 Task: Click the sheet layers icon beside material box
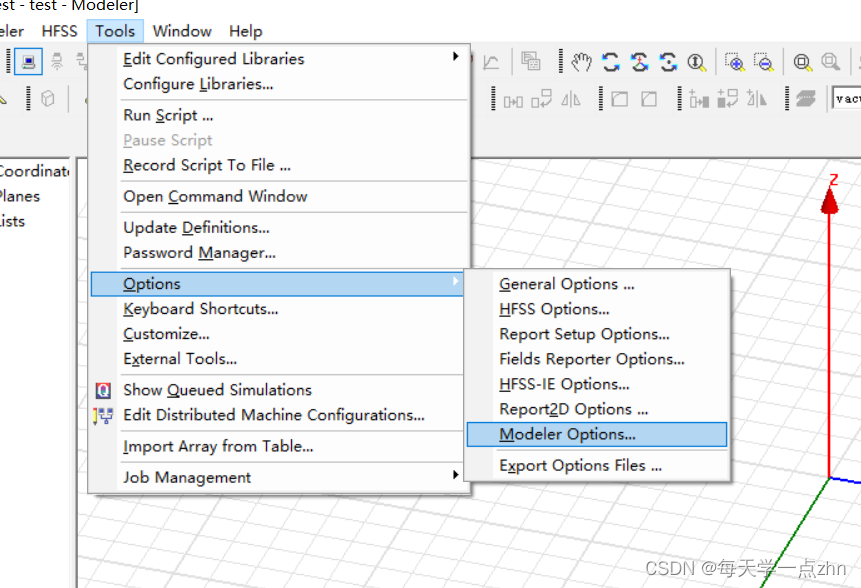[x=806, y=99]
